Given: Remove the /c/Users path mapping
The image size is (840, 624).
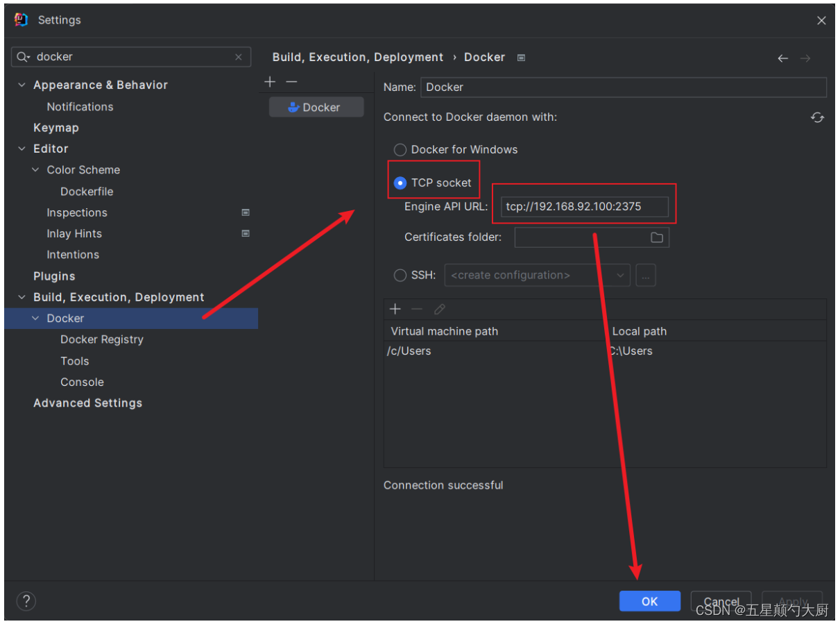Looking at the screenshot, I should point(416,309).
